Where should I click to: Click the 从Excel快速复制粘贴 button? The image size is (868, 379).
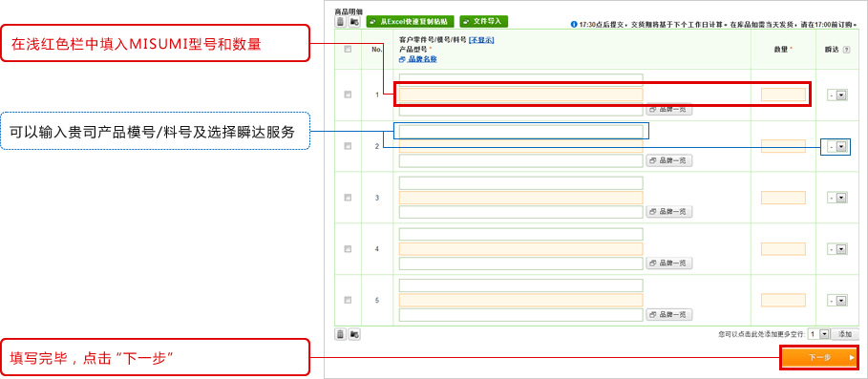coord(411,22)
